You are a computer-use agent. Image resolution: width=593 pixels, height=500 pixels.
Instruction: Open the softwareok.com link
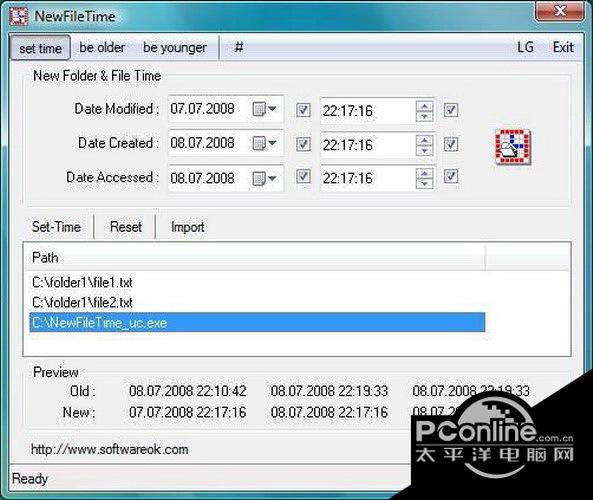pyautogui.click(x=110, y=449)
